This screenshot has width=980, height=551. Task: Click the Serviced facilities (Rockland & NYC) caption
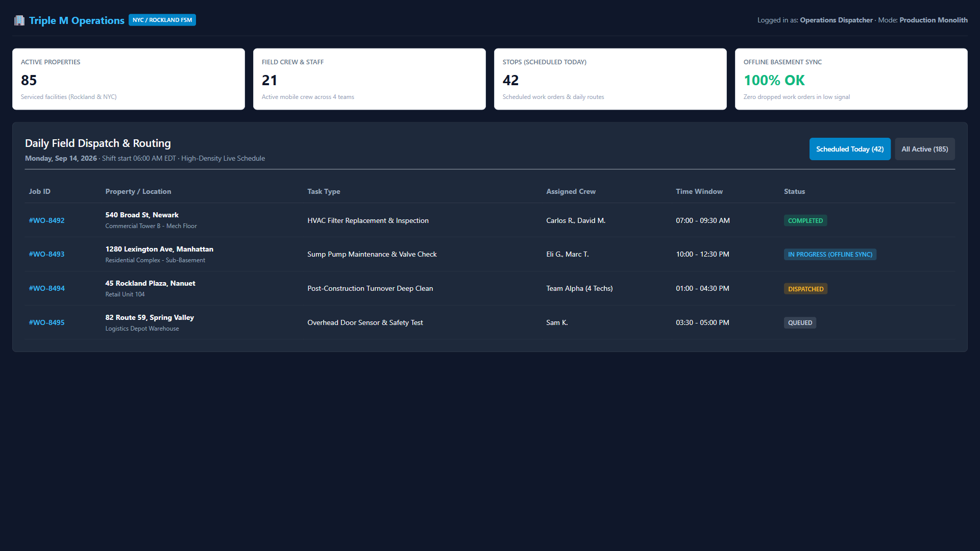(69, 97)
